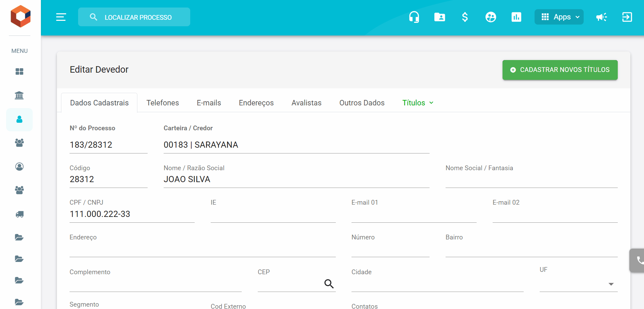Open the third open-folder icon in sidebar
Screen dimensions: 644x309
19,280
